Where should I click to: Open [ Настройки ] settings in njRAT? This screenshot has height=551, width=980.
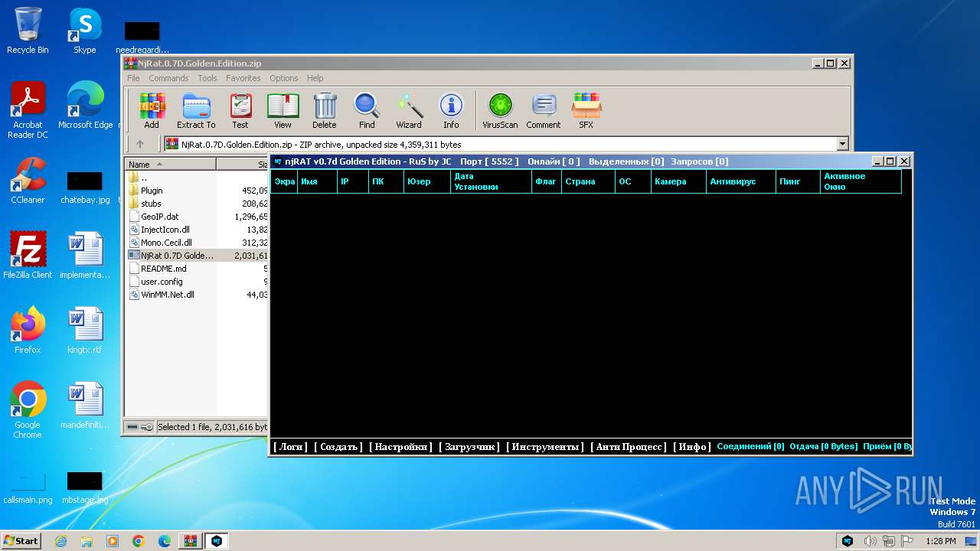(400, 447)
